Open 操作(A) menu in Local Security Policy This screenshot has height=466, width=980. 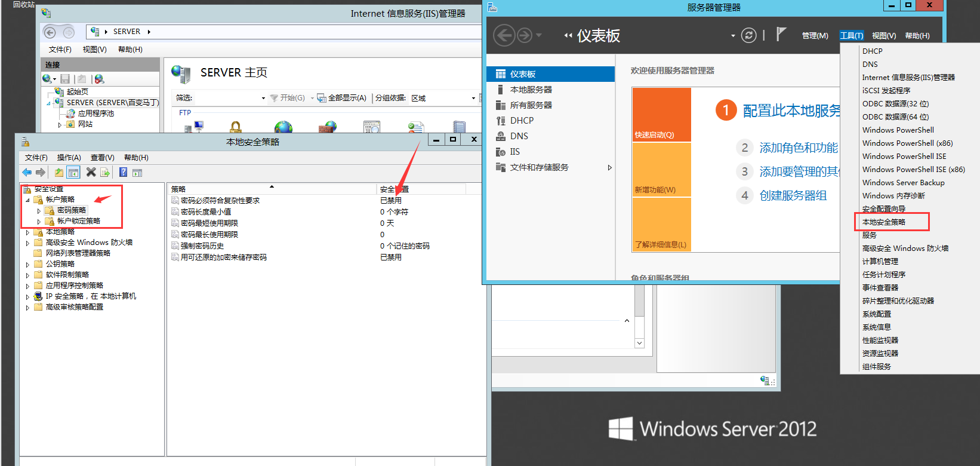coord(69,158)
